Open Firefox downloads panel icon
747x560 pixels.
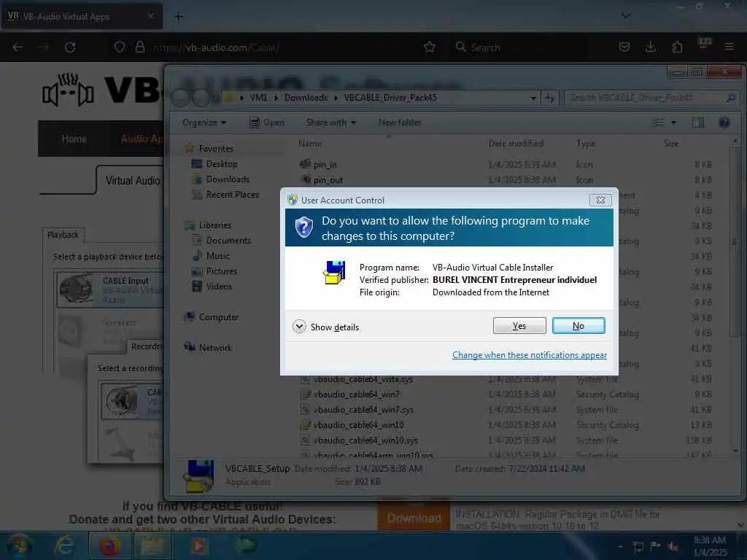pos(650,47)
